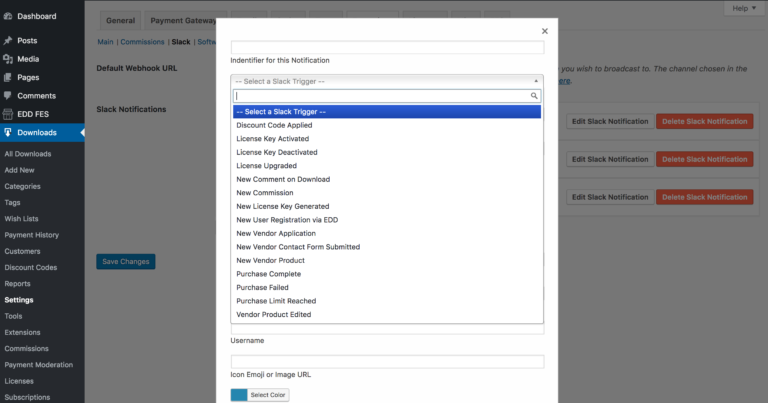The height and width of the screenshot is (403, 768).
Task: Select Purchase Limit Reached trigger
Action: click(x=387, y=301)
